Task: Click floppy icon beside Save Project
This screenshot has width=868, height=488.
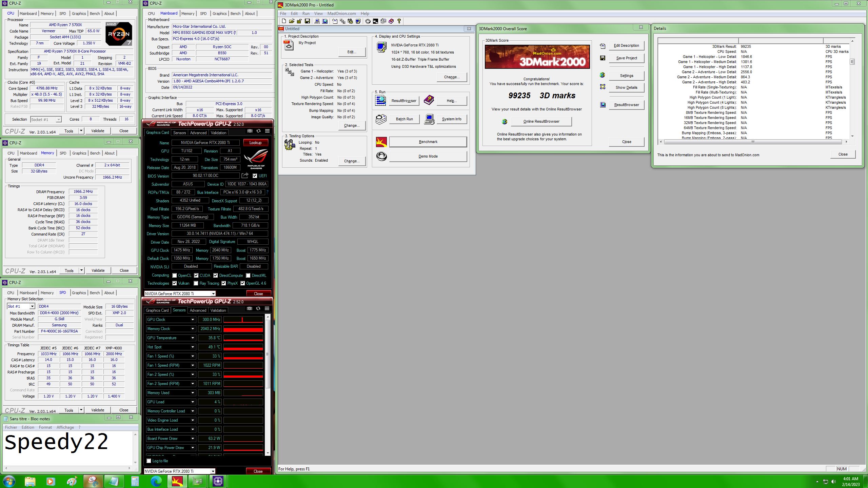Action: 603,58
